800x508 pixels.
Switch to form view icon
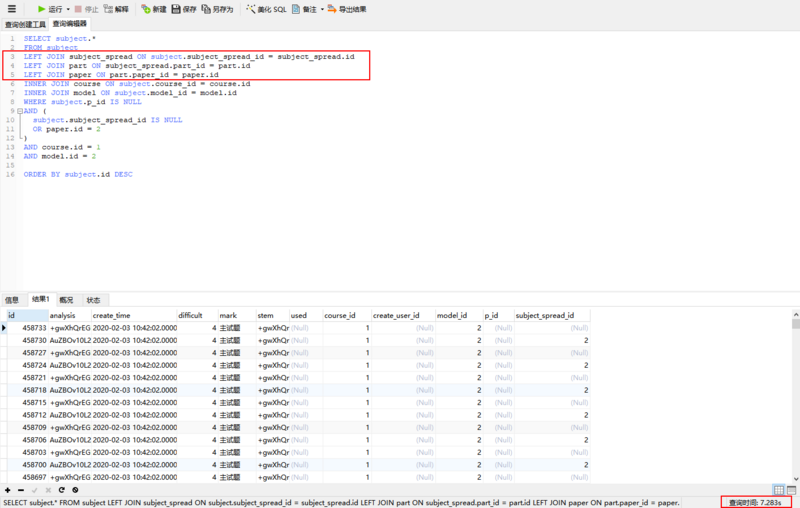(791, 490)
